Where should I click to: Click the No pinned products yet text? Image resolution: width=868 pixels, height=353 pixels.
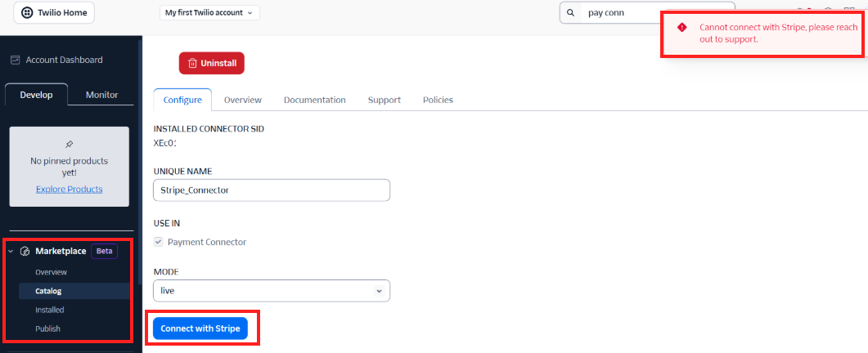(x=70, y=167)
